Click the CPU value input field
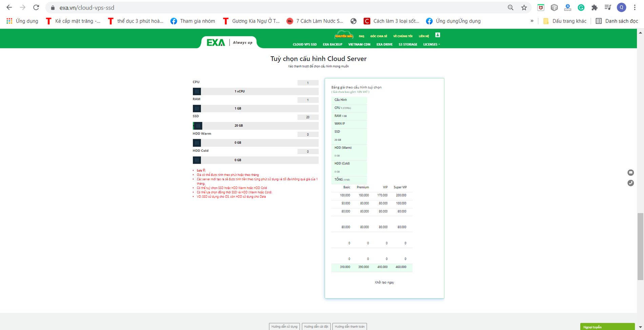Image resolution: width=644 pixels, height=330 pixels. tap(308, 82)
